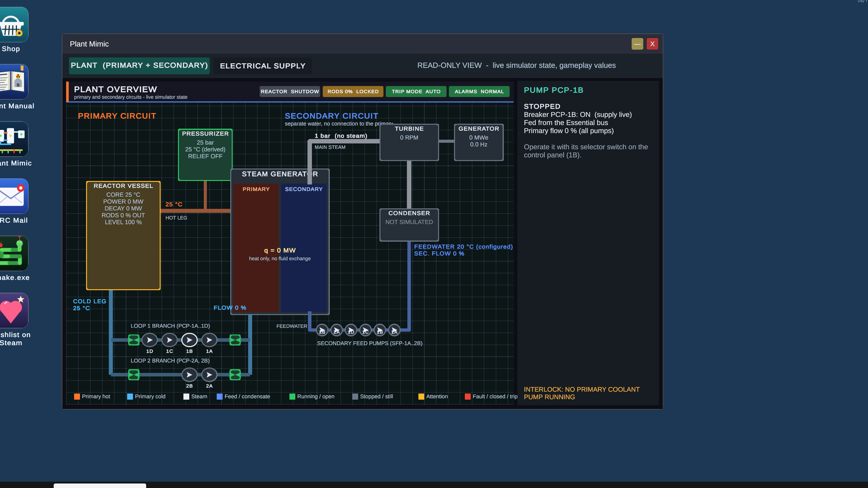
Task: Select primary coolant pump 1C in Loop 1
Action: tap(169, 340)
